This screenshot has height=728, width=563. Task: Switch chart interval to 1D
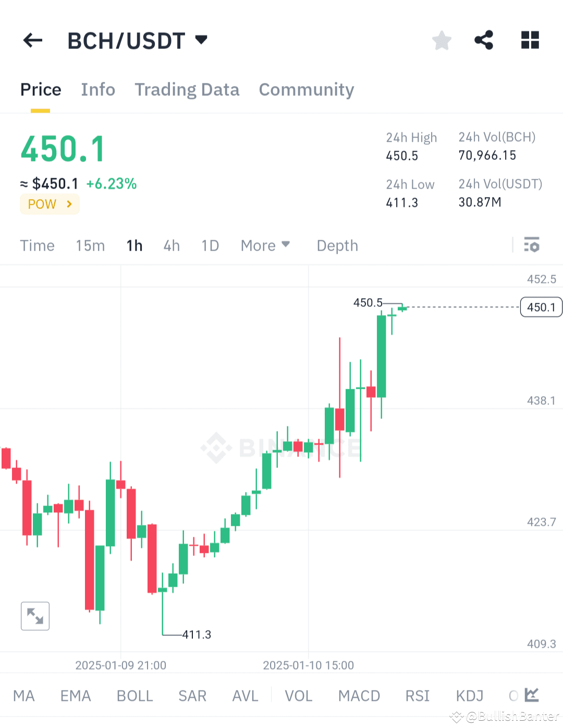210,245
